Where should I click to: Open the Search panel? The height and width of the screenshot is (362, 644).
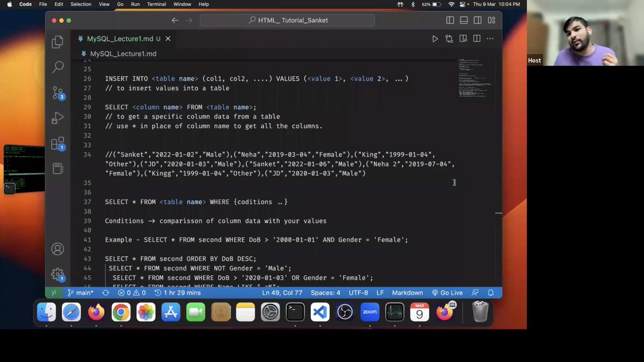pyautogui.click(x=57, y=68)
